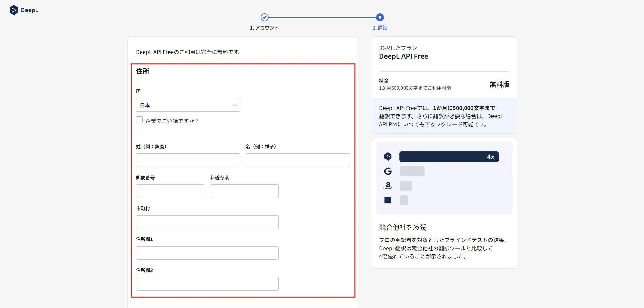Open the 国 country dropdown showing 日本
The image size is (644, 308).
[x=188, y=105]
